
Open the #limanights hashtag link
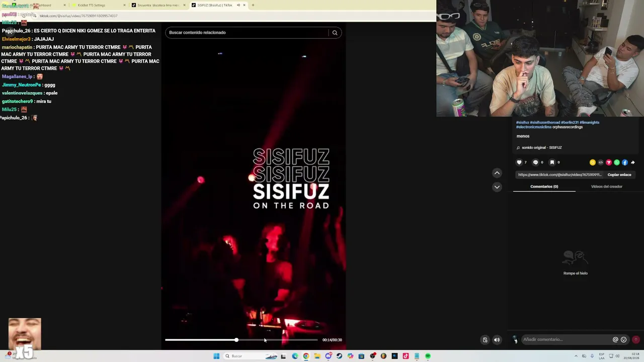pyautogui.click(x=589, y=123)
